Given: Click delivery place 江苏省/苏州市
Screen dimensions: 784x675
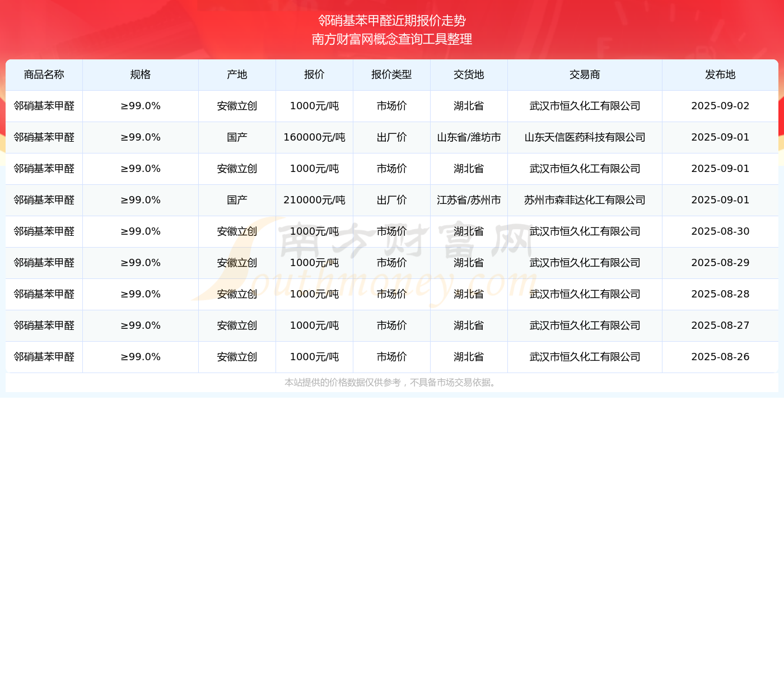Looking at the screenshot, I should (469, 200).
